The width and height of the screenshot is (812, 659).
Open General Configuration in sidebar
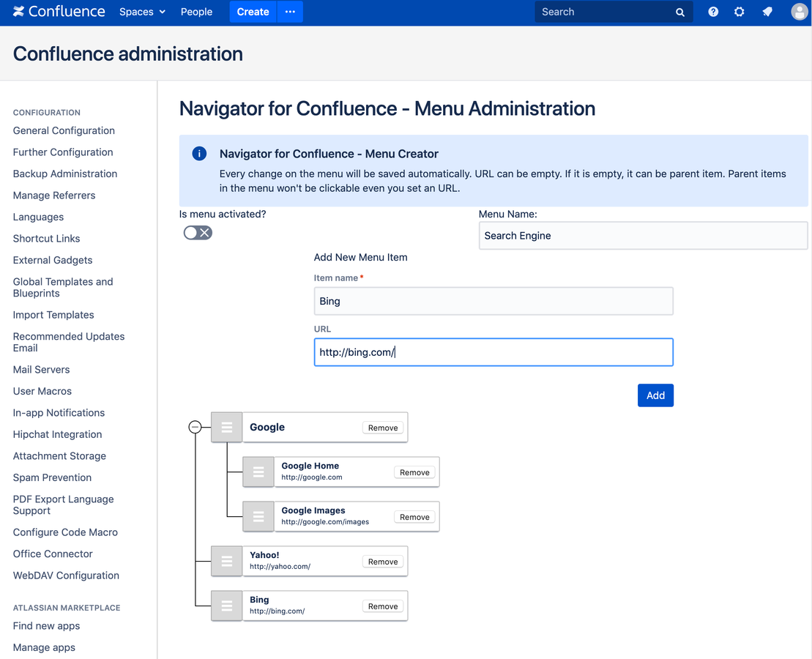[x=64, y=130]
